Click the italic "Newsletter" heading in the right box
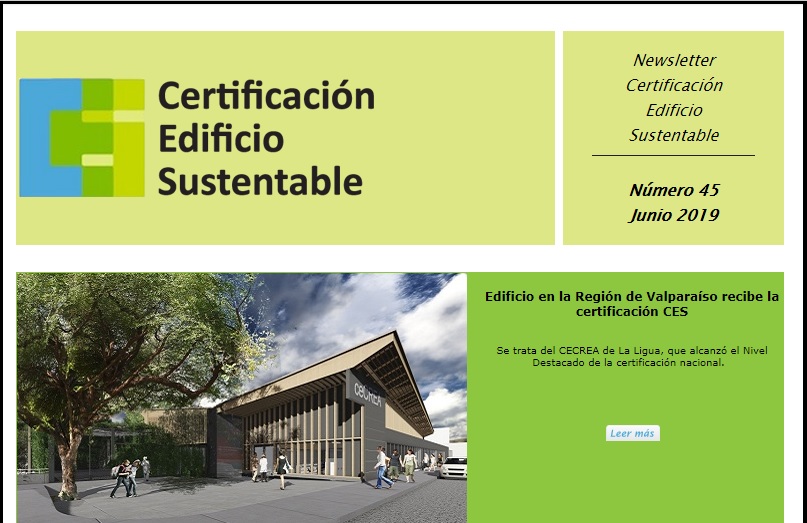The width and height of the screenshot is (807, 523). pyautogui.click(x=674, y=61)
